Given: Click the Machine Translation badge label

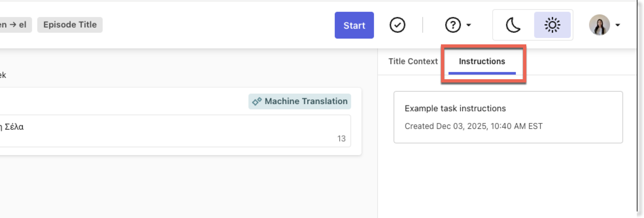Looking at the screenshot, I should [306, 101].
